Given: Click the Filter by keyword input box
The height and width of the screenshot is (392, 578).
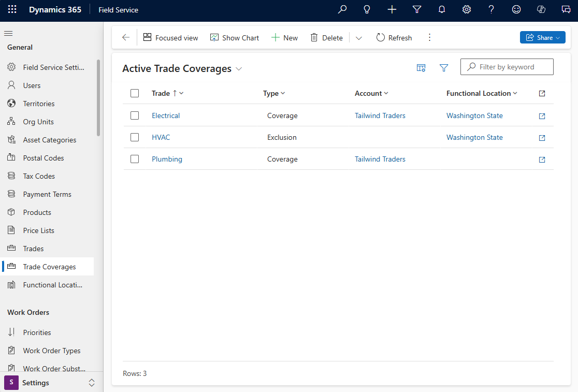Looking at the screenshot, I should click(507, 66).
